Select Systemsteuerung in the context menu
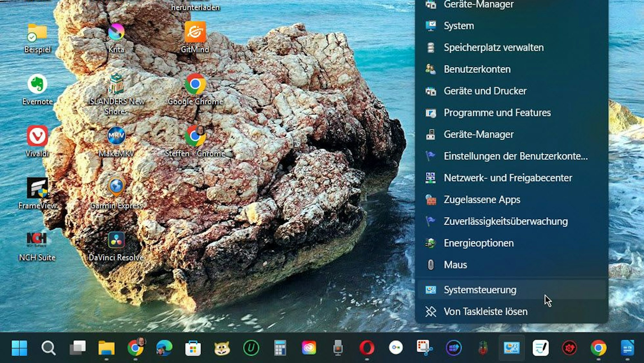Image resolution: width=644 pixels, height=363 pixels. point(480,290)
